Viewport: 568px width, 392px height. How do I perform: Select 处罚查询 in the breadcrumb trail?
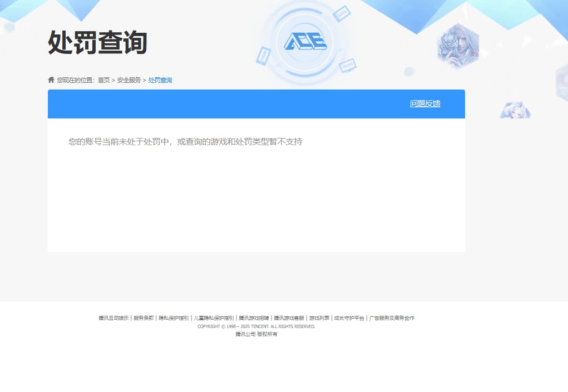tap(160, 80)
